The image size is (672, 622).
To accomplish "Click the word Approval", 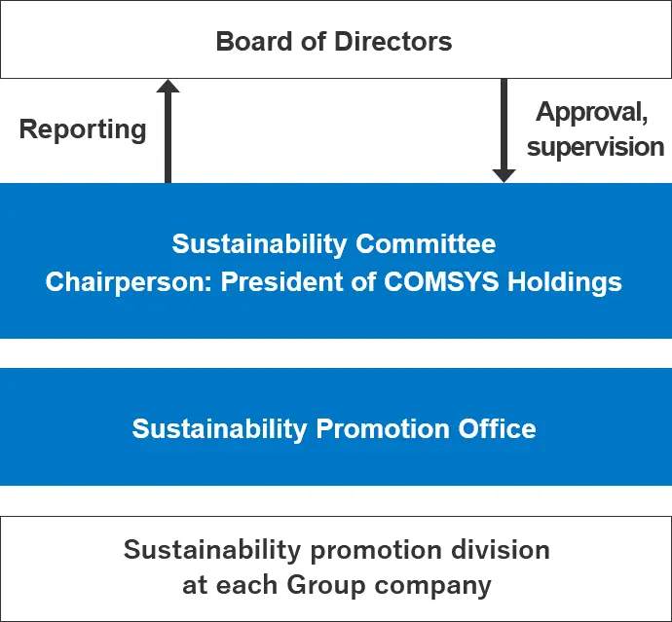I will coord(592,112).
